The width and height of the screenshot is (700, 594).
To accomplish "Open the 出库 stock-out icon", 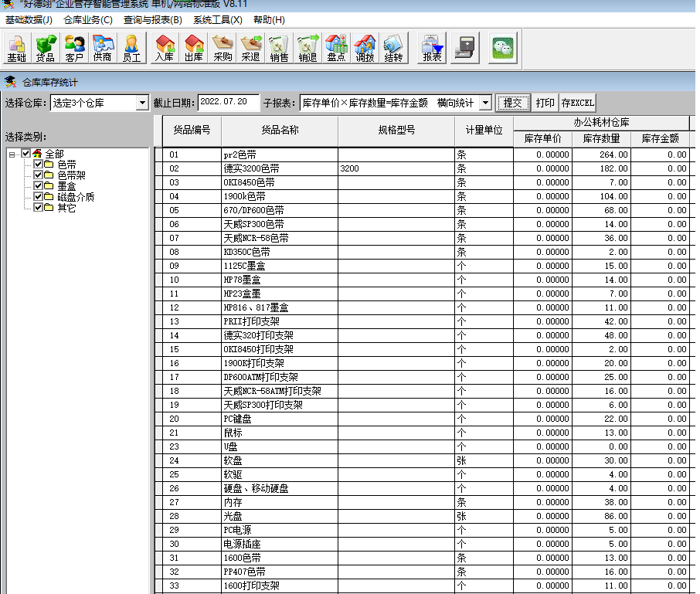I will 193,48.
